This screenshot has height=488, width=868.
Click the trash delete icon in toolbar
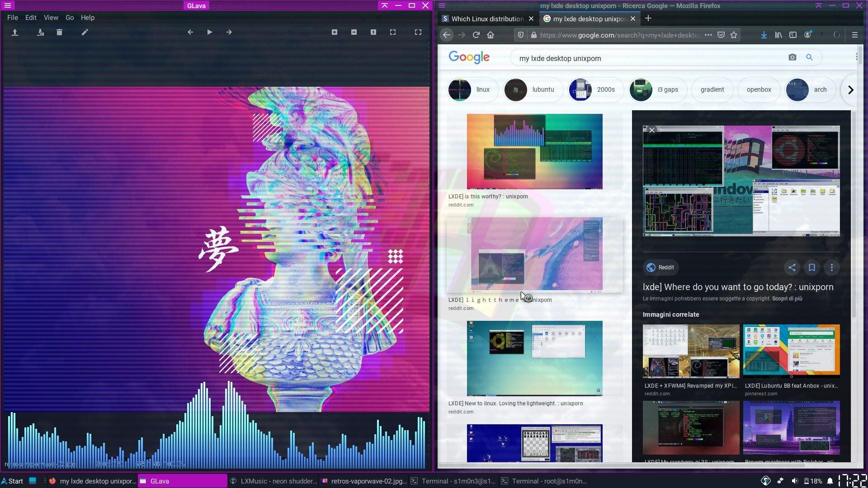click(59, 32)
